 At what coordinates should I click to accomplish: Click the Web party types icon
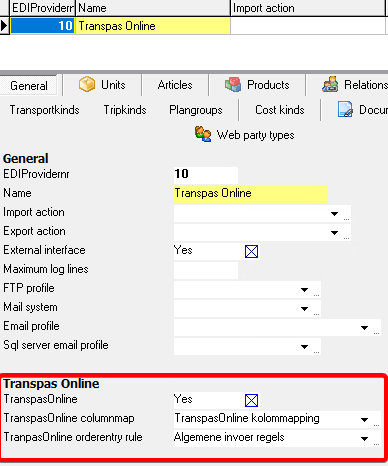(203, 134)
